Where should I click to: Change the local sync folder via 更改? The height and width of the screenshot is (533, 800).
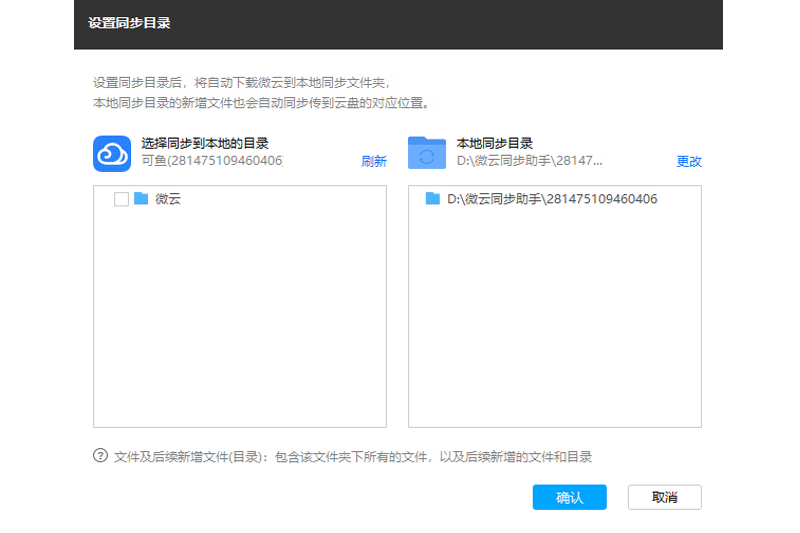pyautogui.click(x=689, y=161)
